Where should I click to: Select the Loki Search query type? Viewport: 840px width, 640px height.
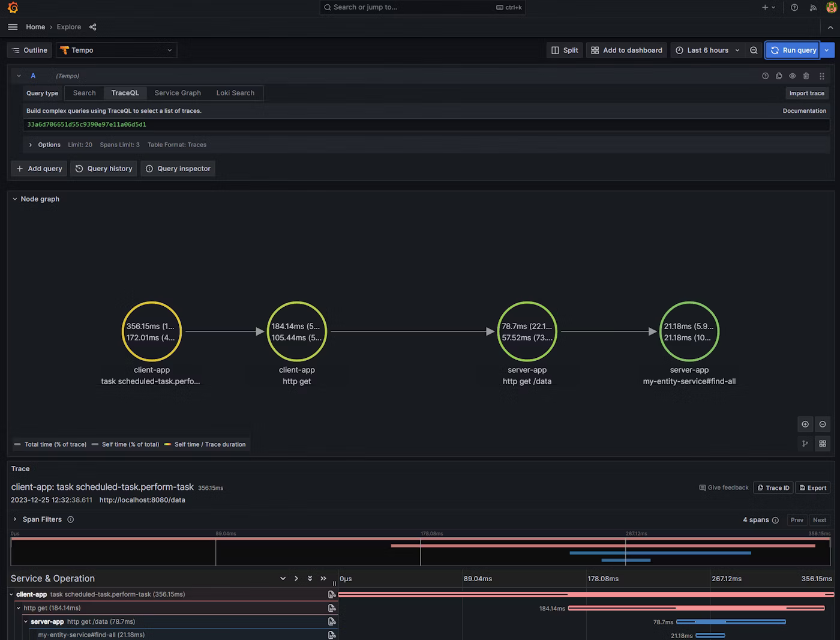(x=235, y=93)
